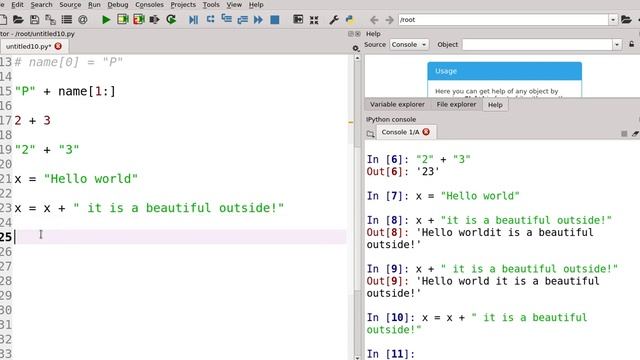Close the Console 1/A tab
Image resolution: width=640 pixels, height=360 pixels.
[x=426, y=132]
